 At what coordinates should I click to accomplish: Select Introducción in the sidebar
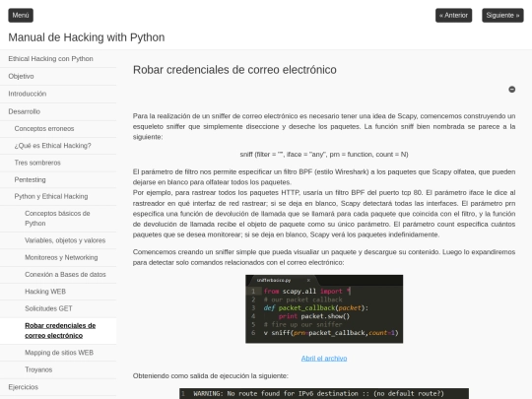click(x=58, y=94)
